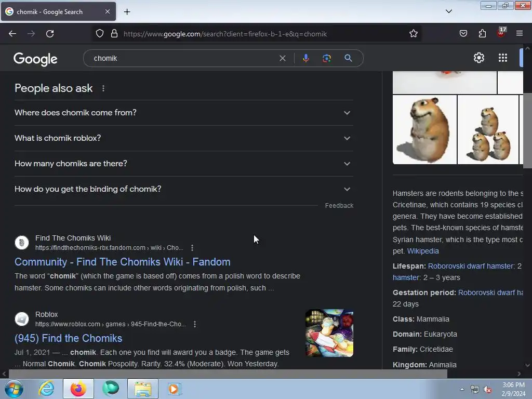Click the muted volume tray icon
532x399 pixels.
487,389
